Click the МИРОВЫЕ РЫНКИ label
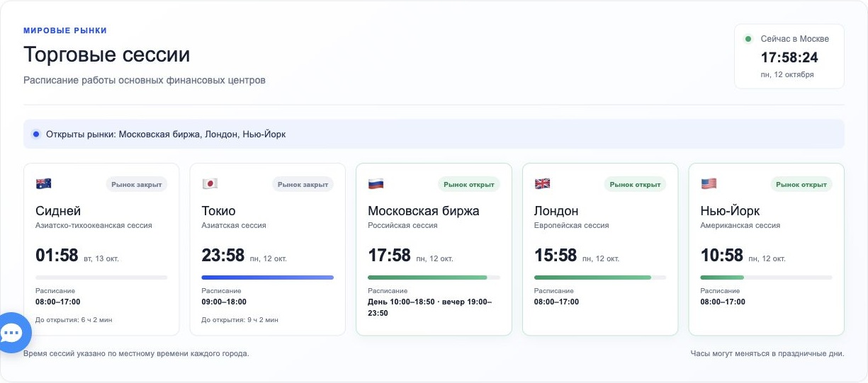 point(65,30)
